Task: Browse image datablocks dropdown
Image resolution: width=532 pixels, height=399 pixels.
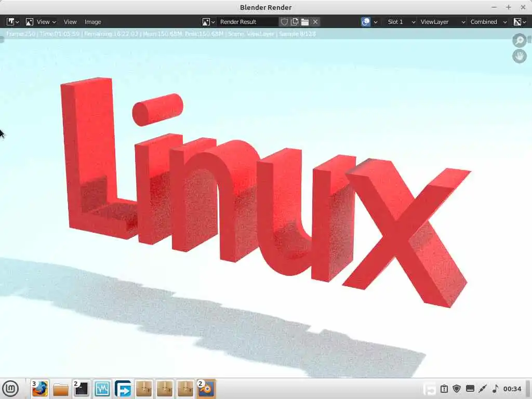Action: click(x=208, y=22)
